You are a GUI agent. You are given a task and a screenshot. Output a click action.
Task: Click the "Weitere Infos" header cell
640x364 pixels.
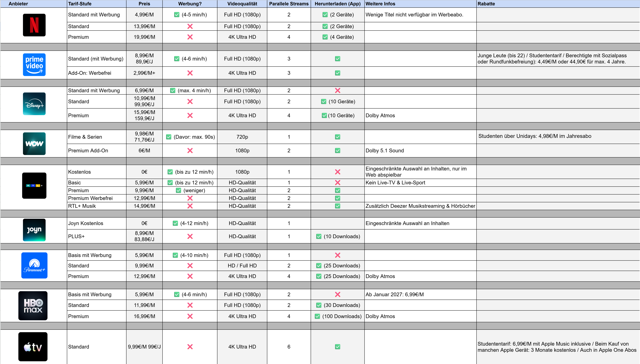[x=420, y=4]
